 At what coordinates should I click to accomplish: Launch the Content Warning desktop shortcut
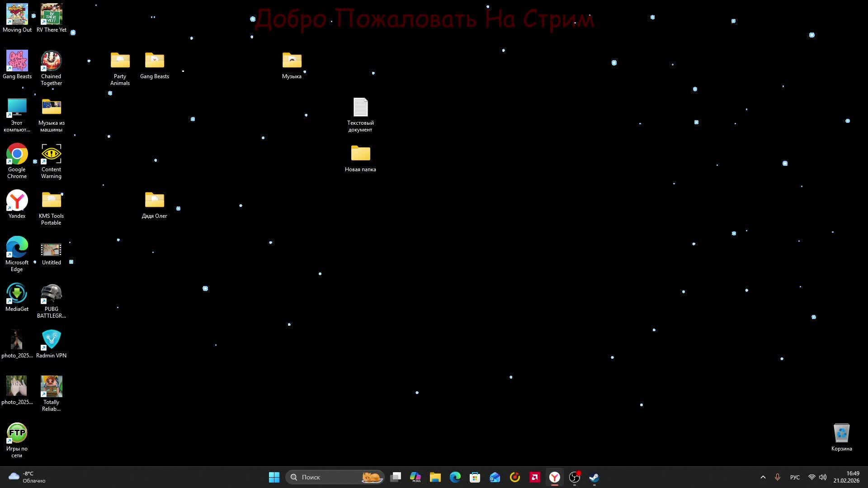51,155
